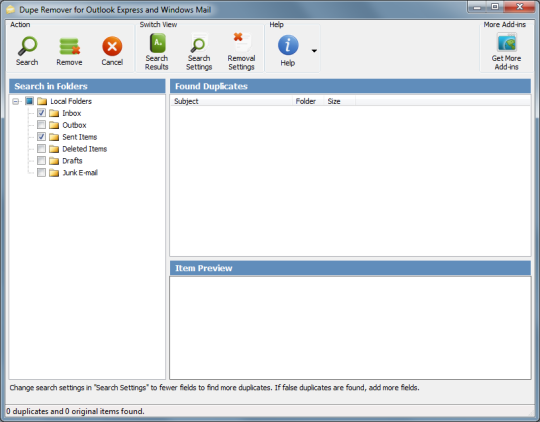This screenshot has height=422, width=540.
Task: Select the Inbox folder icon
Action: tap(54, 113)
